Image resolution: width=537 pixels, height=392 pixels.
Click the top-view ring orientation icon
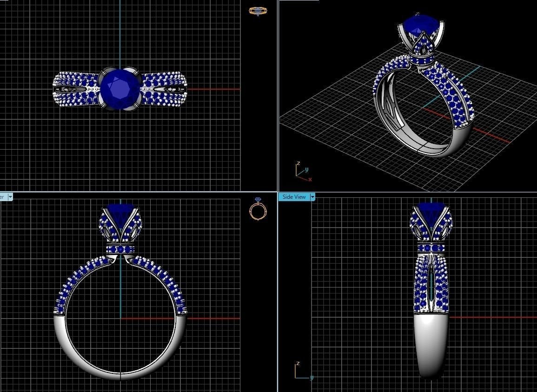[x=258, y=11]
